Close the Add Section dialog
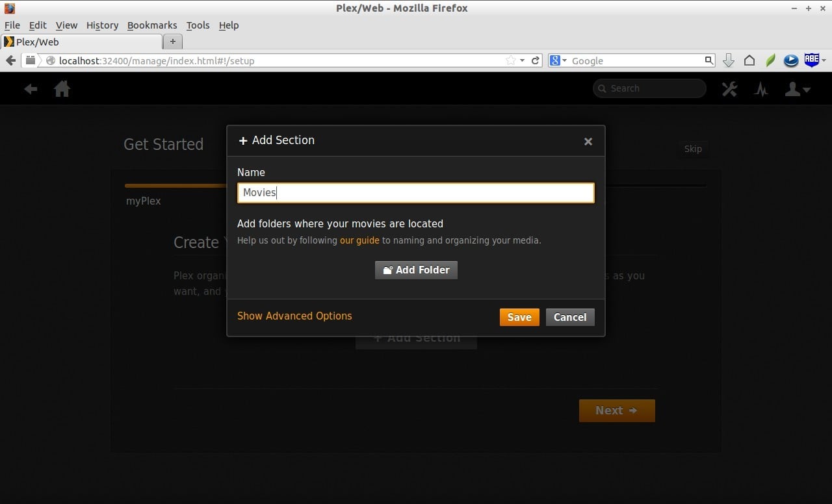832x504 pixels. coord(588,141)
